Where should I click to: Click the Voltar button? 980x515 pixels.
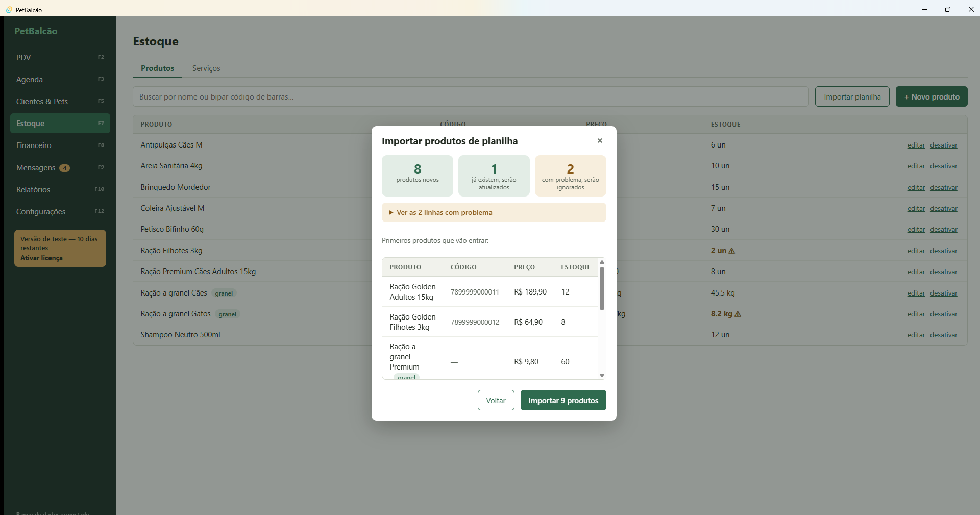click(x=496, y=400)
